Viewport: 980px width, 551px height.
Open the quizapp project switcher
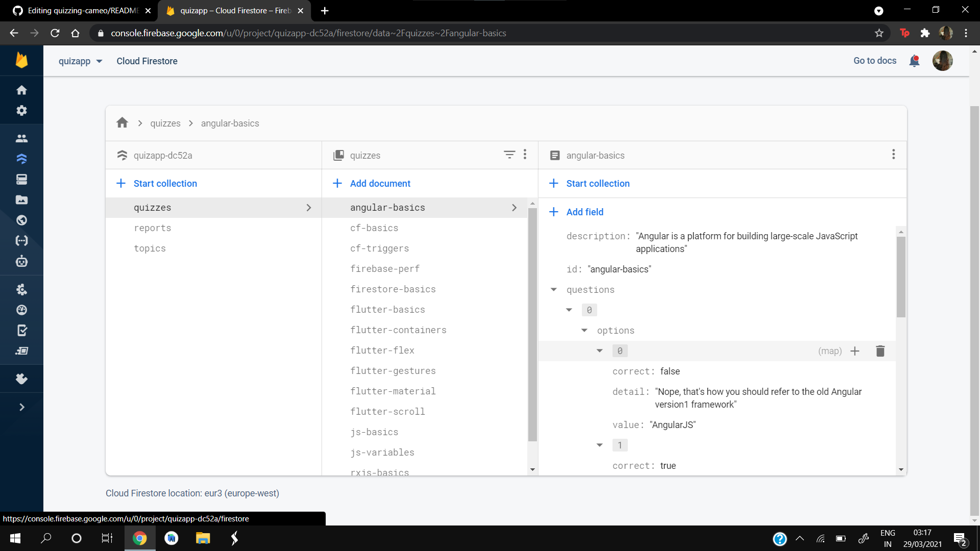pyautogui.click(x=80, y=61)
